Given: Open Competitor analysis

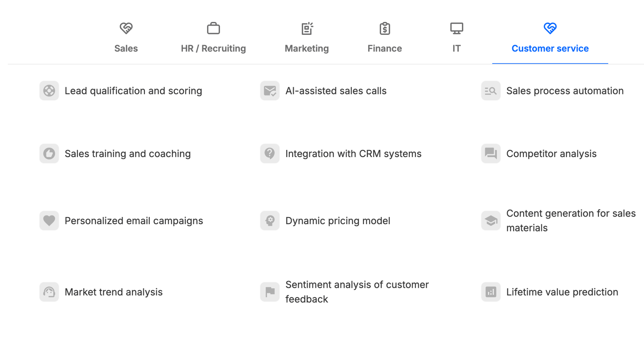Looking at the screenshot, I should click(551, 153).
